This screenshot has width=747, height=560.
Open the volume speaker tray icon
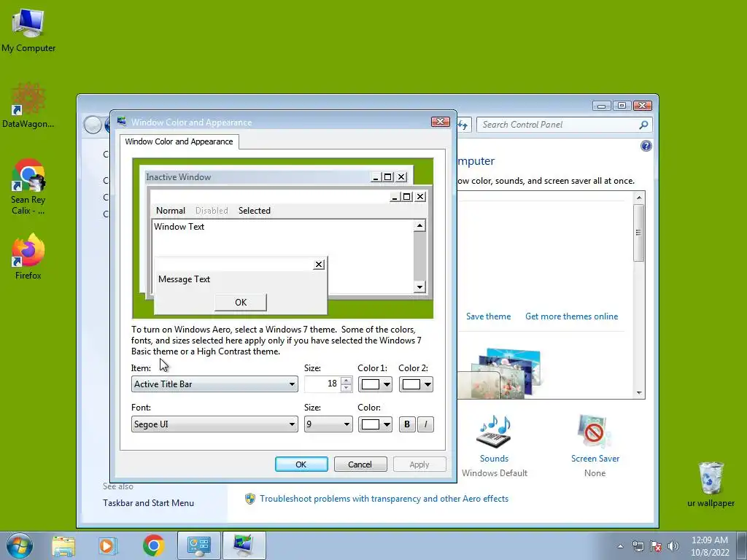point(673,546)
